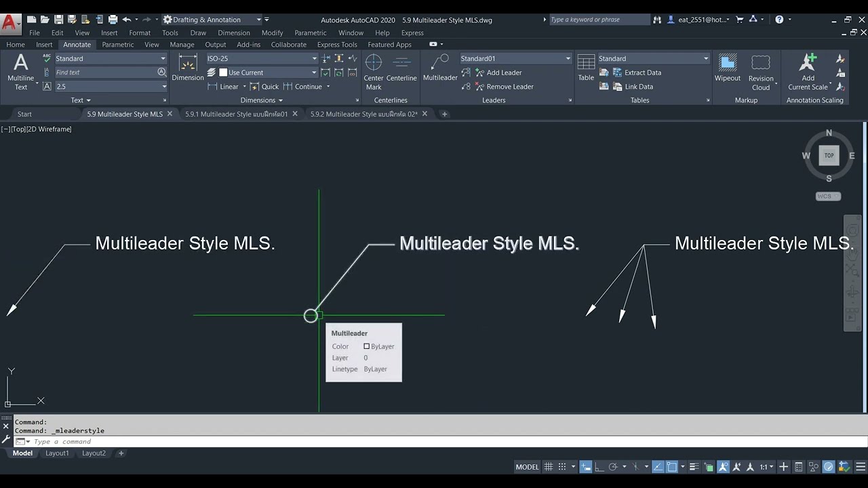Select the Multiline Text tool
Screen dimensions: 868x488
21,73
